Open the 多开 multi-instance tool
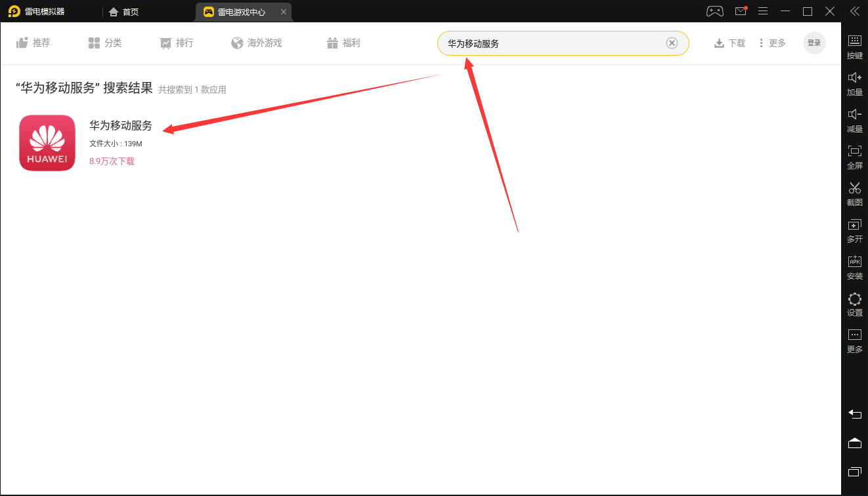The height and width of the screenshot is (496, 868). click(854, 230)
